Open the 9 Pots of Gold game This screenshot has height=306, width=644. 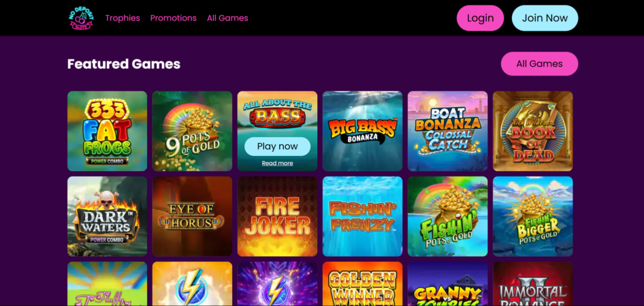point(192,132)
